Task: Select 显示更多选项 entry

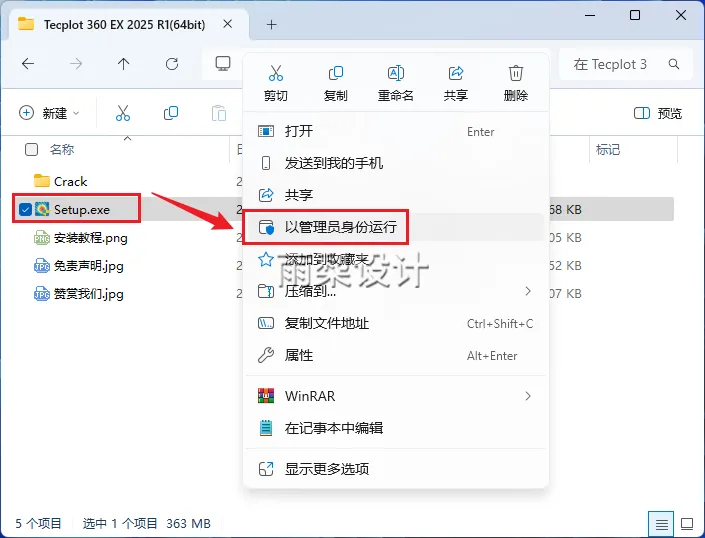Action: click(395, 469)
